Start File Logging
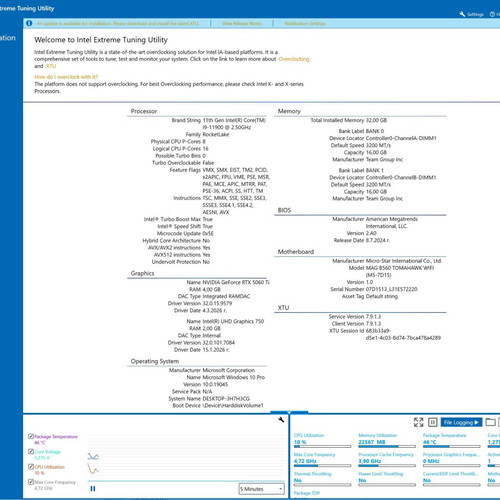Screen dimensions: 500x500 coord(461,422)
